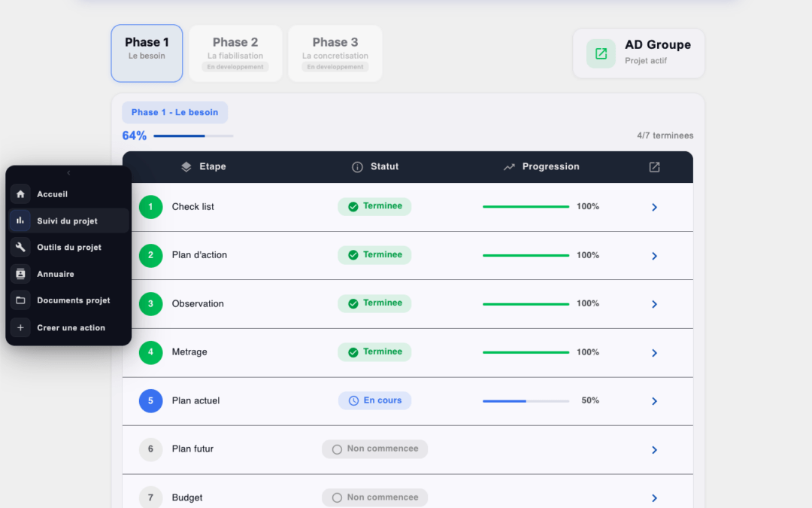Click the Documents projet folder icon

click(x=20, y=300)
